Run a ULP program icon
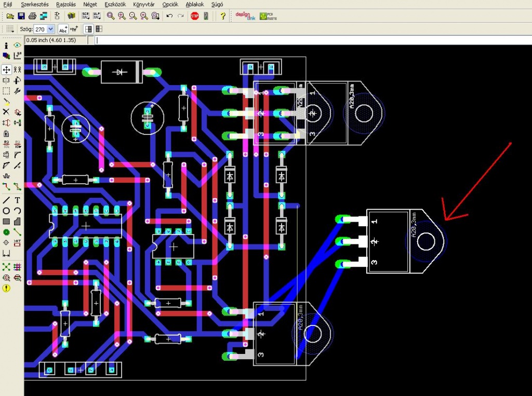Screen dimensions: 532x396 point(97,16)
